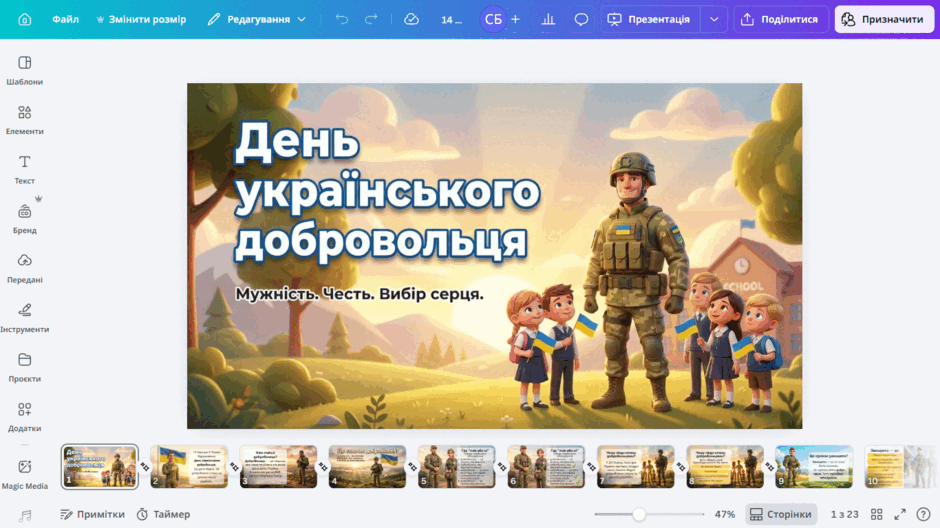Image resolution: width=940 pixels, height=528 pixels.
Task: Open the СБ profile avatar
Action: (493, 19)
